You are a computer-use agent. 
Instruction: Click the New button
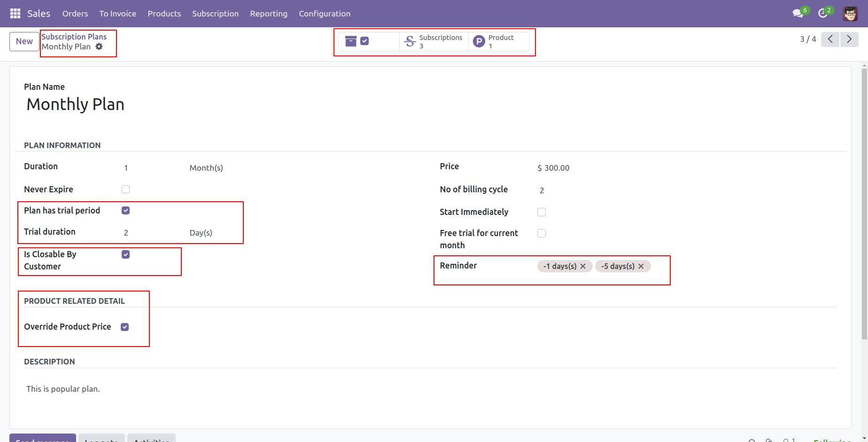coord(24,41)
